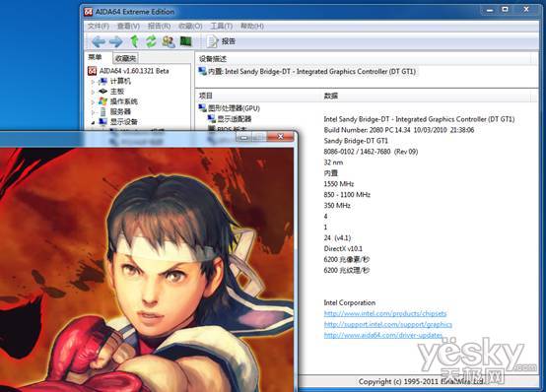Open the support.intel.com graphics link
The height and width of the screenshot is (392, 546).
pos(388,324)
